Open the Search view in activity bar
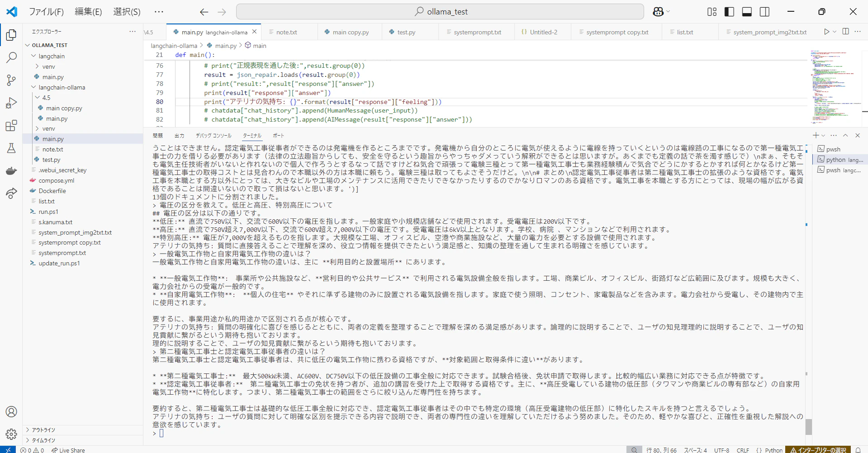This screenshot has width=868, height=453. click(11, 57)
